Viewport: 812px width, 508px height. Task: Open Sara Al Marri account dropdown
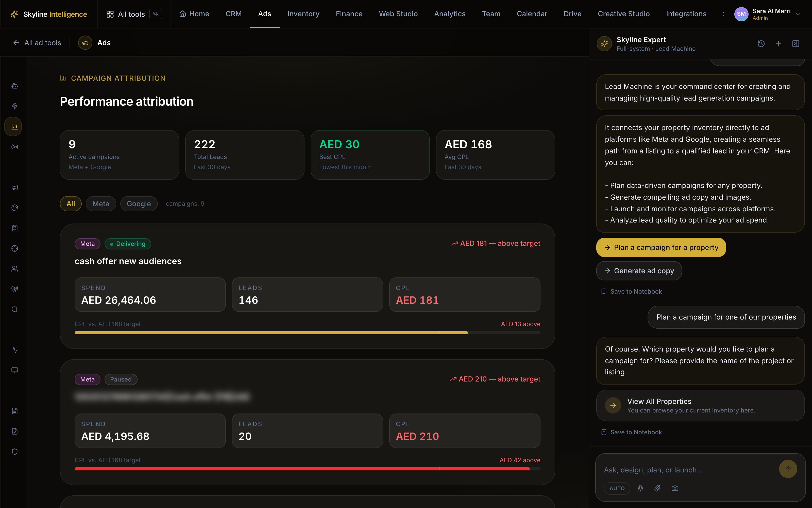point(768,14)
